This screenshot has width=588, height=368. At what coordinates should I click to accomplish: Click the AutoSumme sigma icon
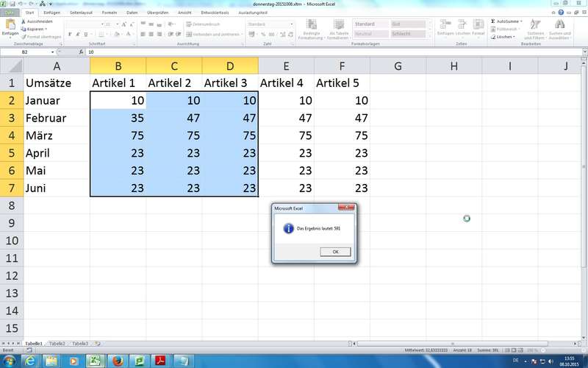click(x=493, y=21)
